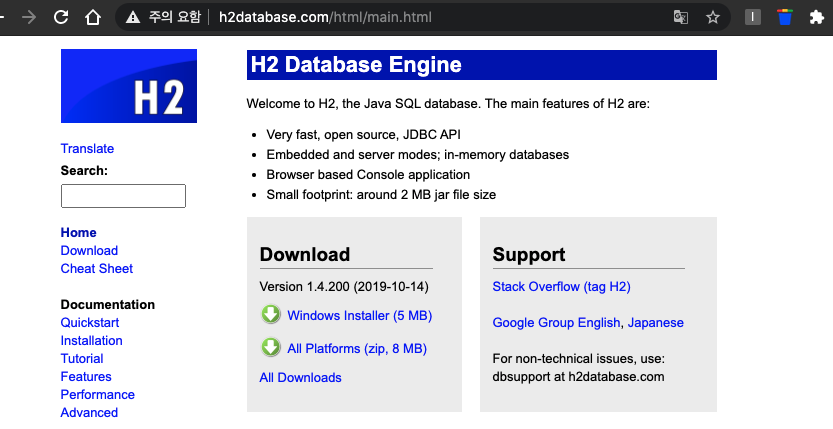833x429 pixels.
Task: Open the Tutorial documentation link
Action: (x=82, y=359)
